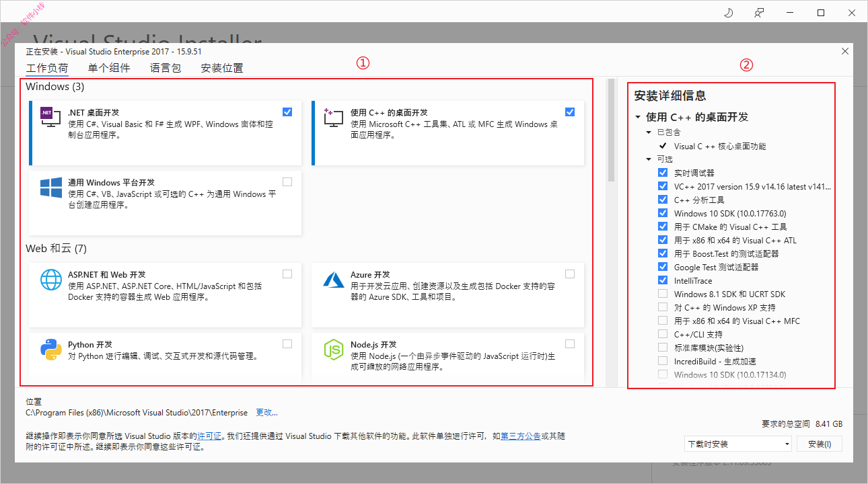Close the installation dialog with the X

click(x=845, y=51)
